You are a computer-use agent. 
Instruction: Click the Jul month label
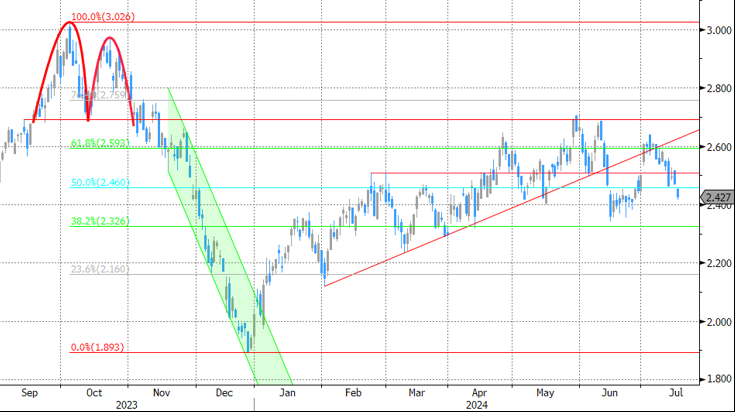[x=675, y=393]
